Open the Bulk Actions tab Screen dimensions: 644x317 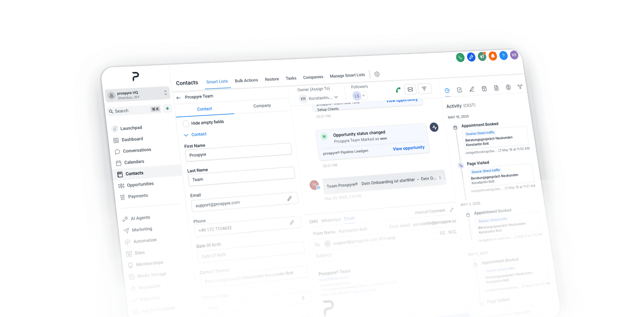246,80
